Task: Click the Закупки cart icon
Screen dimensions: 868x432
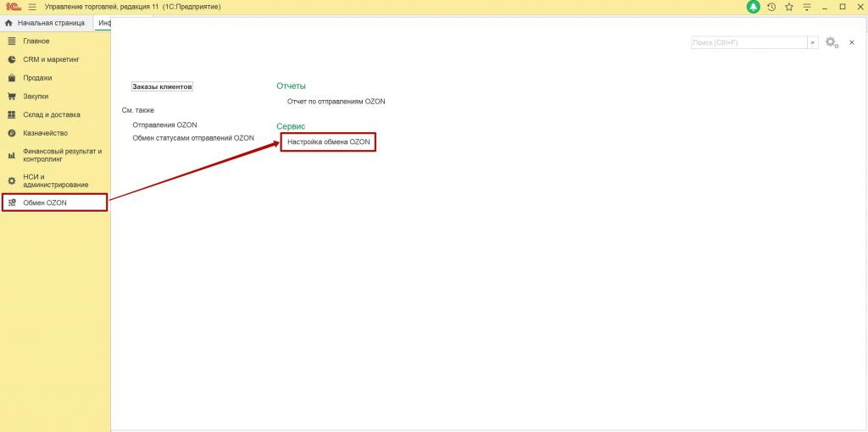Action: (x=12, y=97)
